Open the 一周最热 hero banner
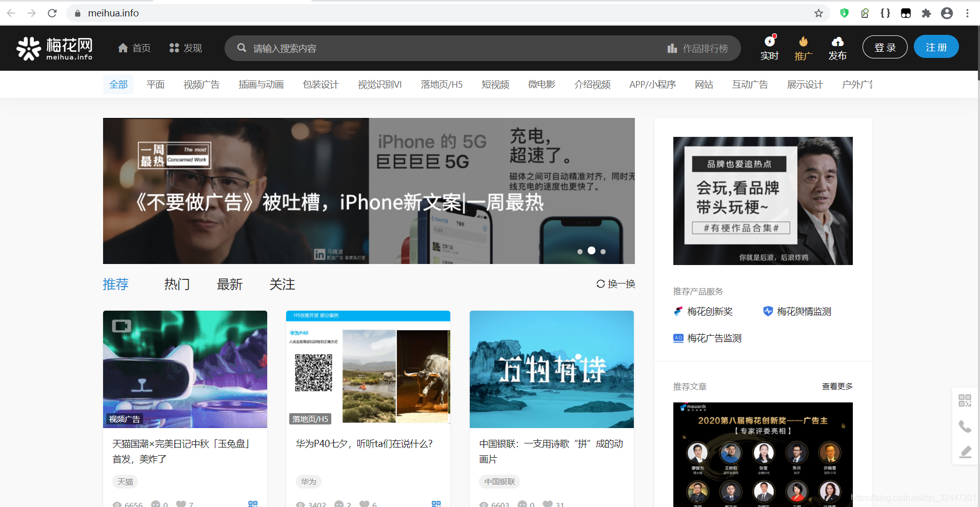Screen dimensions: 980x507 click(x=369, y=191)
